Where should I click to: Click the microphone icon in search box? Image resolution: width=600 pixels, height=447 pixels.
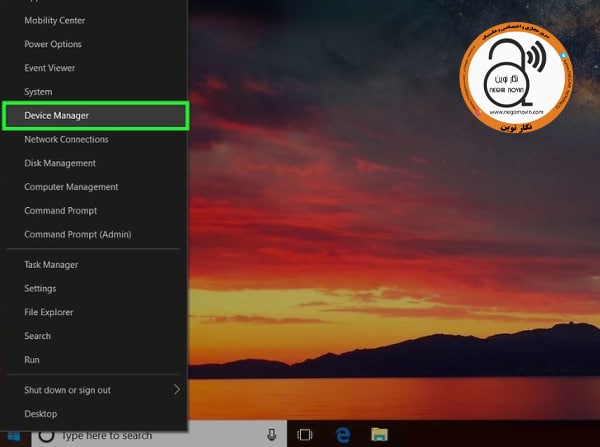click(271, 435)
